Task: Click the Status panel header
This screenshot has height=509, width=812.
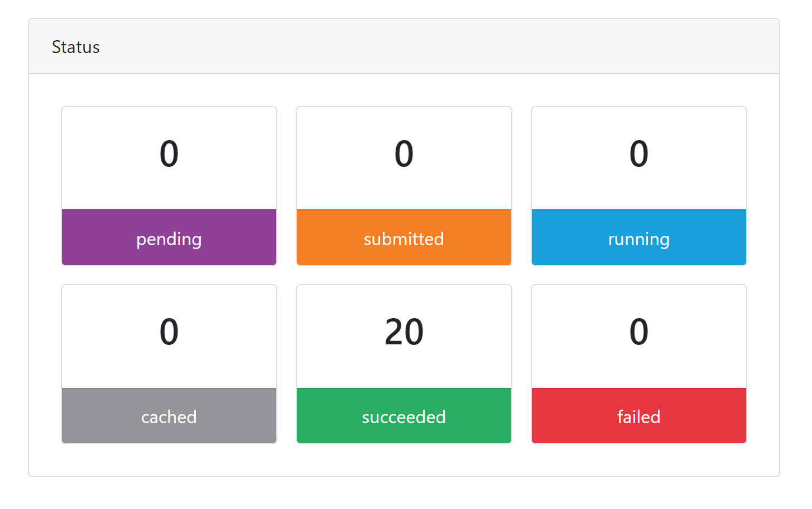Action: pos(404,47)
